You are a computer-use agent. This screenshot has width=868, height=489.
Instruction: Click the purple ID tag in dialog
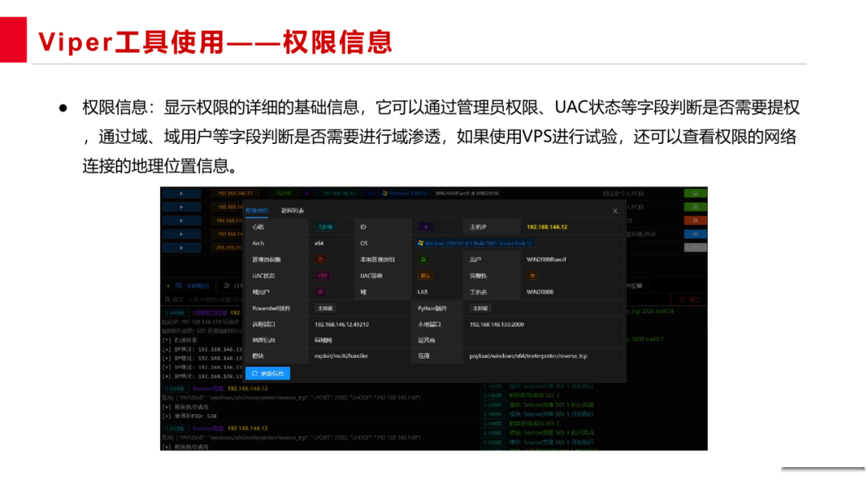(x=426, y=227)
